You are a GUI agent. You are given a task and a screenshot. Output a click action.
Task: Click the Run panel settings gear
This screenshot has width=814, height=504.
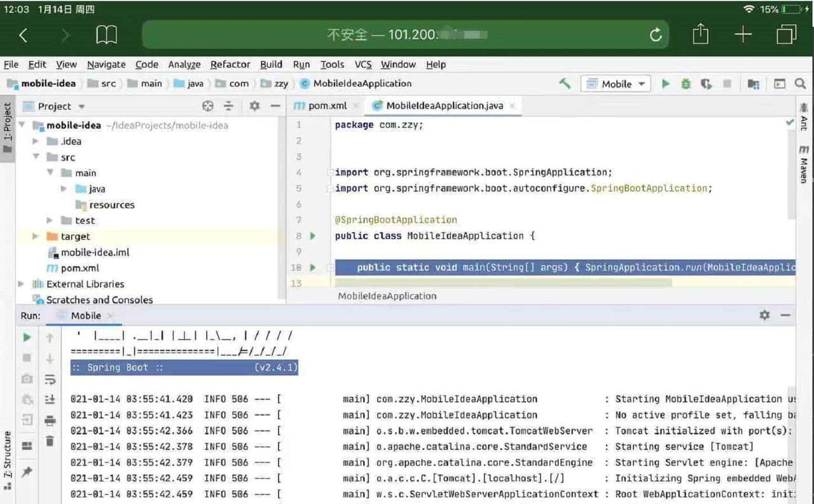[764, 315]
